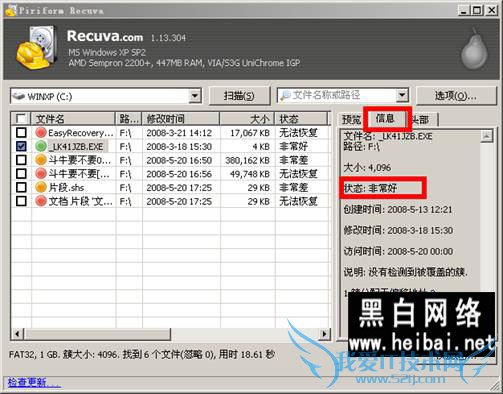Click the search magnifier icon in filter box
The height and width of the screenshot is (394, 503).
tap(285, 96)
